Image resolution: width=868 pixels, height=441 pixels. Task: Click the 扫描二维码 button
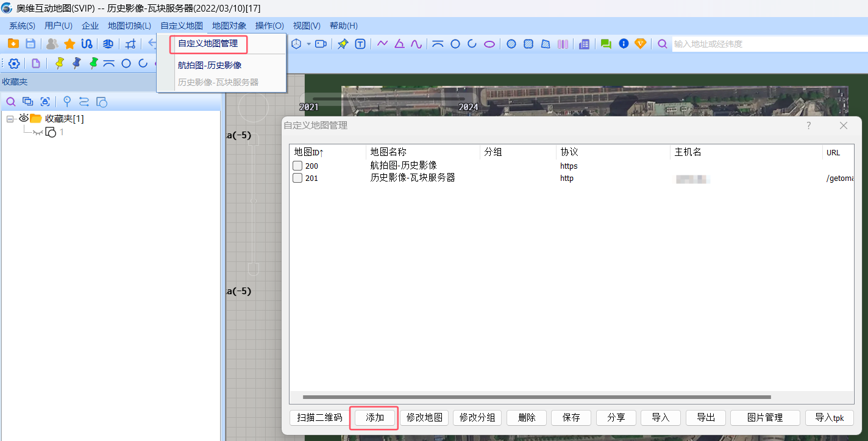coord(320,417)
